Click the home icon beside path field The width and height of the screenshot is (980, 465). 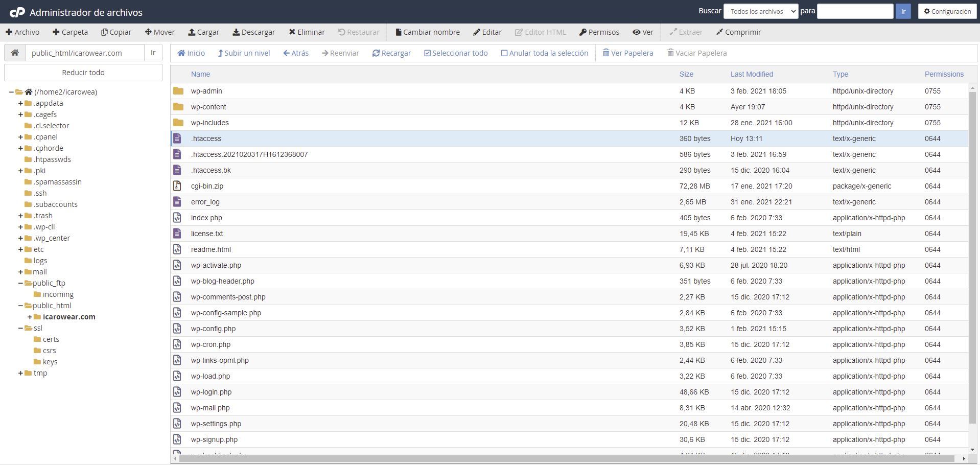click(15, 53)
